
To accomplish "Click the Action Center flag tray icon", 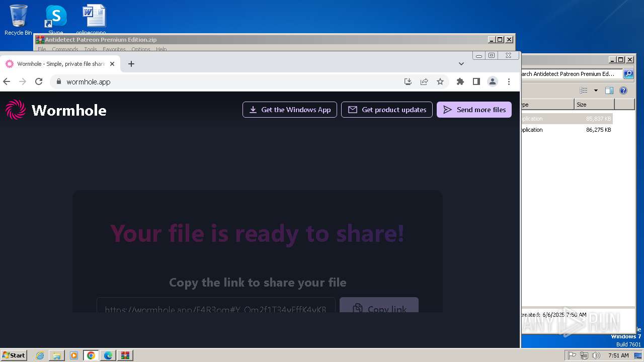I will point(572,355).
